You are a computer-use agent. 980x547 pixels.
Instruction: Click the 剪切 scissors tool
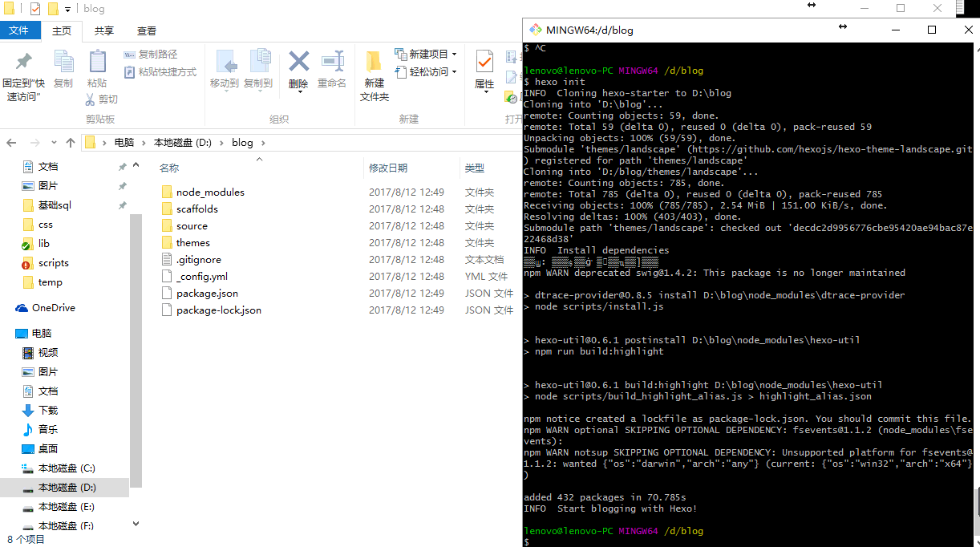point(102,99)
